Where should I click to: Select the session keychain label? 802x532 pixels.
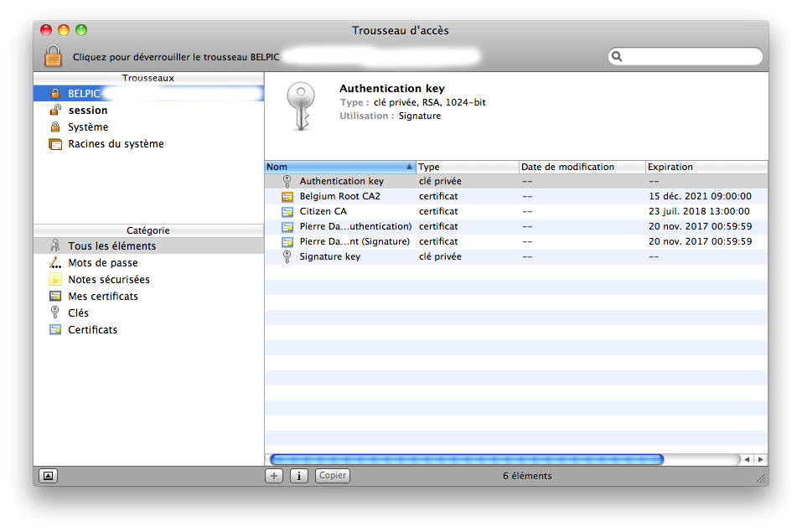click(88, 110)
